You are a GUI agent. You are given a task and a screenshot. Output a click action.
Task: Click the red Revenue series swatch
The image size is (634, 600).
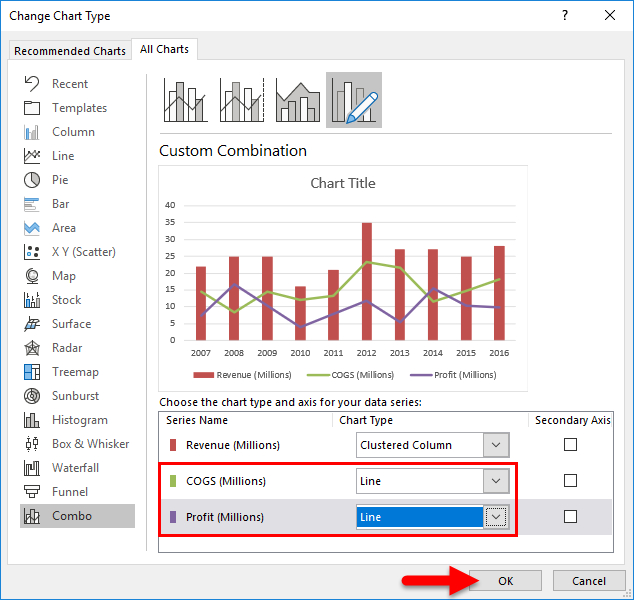[173, 445]
